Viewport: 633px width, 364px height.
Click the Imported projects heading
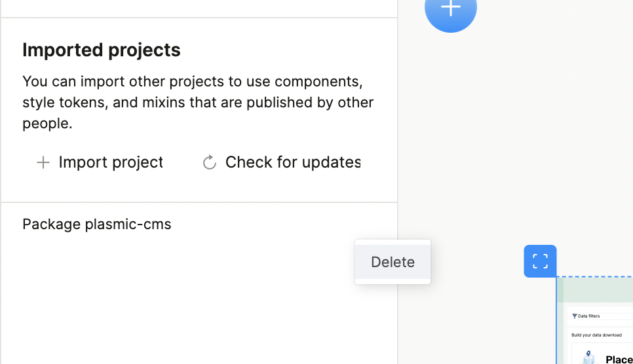pos(102,50)
